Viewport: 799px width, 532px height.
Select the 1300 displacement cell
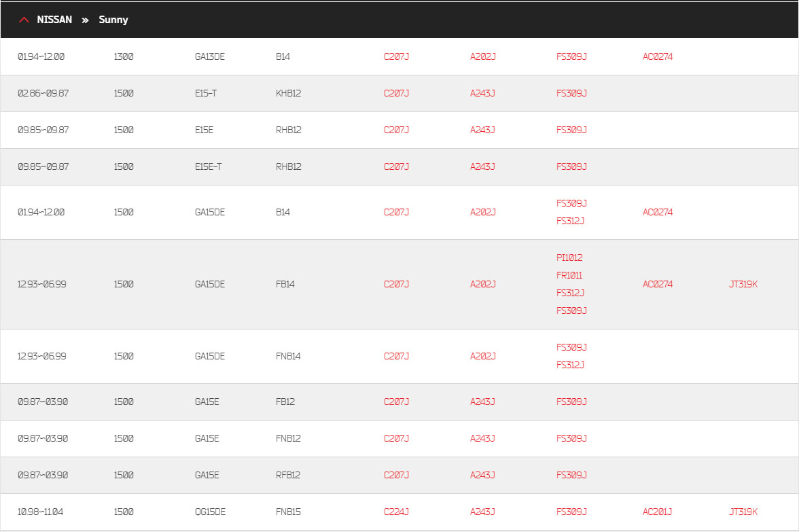124,56
